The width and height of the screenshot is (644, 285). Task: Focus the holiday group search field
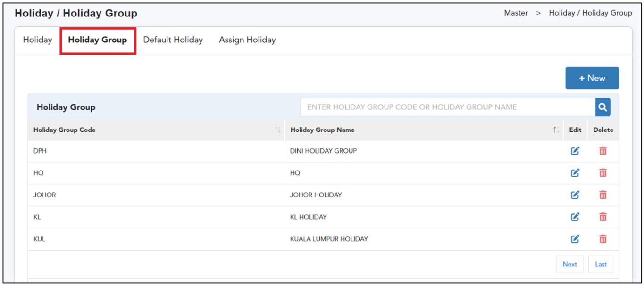[447, 107]
